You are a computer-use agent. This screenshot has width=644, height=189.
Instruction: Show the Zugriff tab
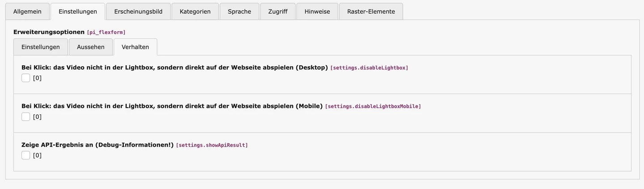[x=278, y=12]
